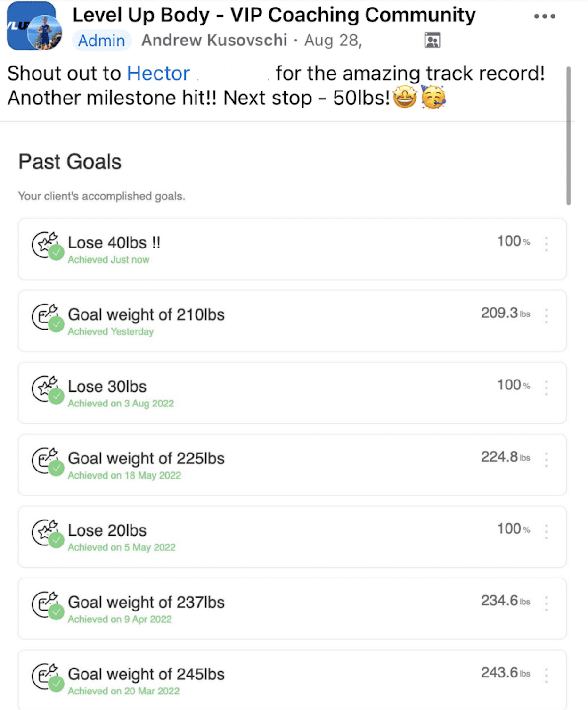Click the Lose 20lbs star goal icon
This screenshot has width=588, height=710.
[47, 533]
